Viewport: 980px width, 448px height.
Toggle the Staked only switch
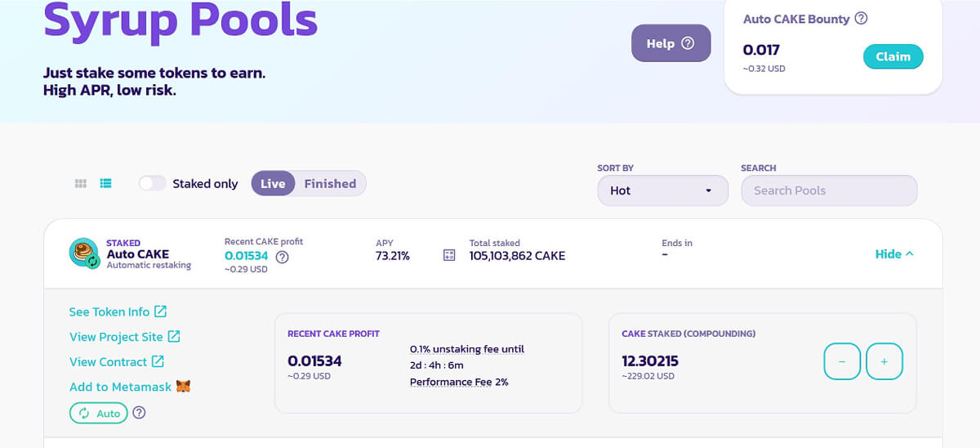[153, 184]
